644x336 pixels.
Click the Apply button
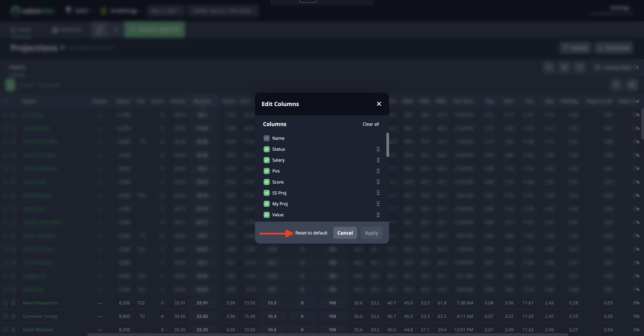[371, 233]
